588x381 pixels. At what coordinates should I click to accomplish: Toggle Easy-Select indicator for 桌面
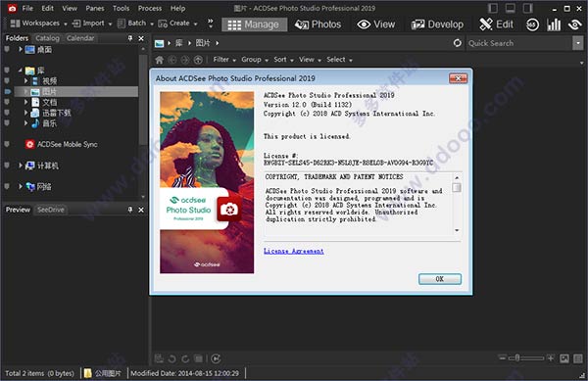(7, 49)
